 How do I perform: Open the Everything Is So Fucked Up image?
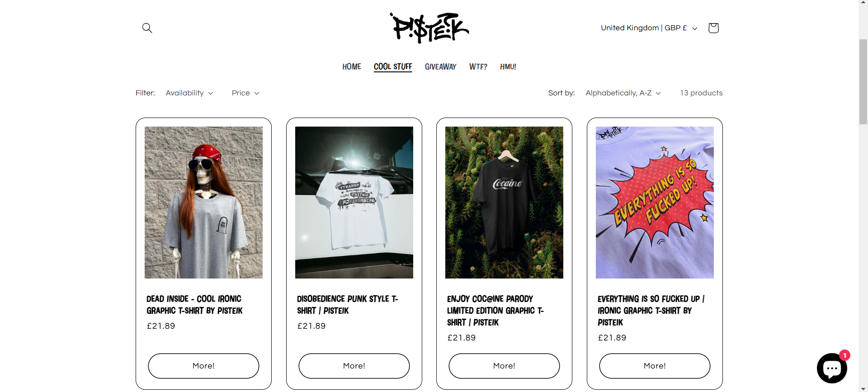(655, 203)
